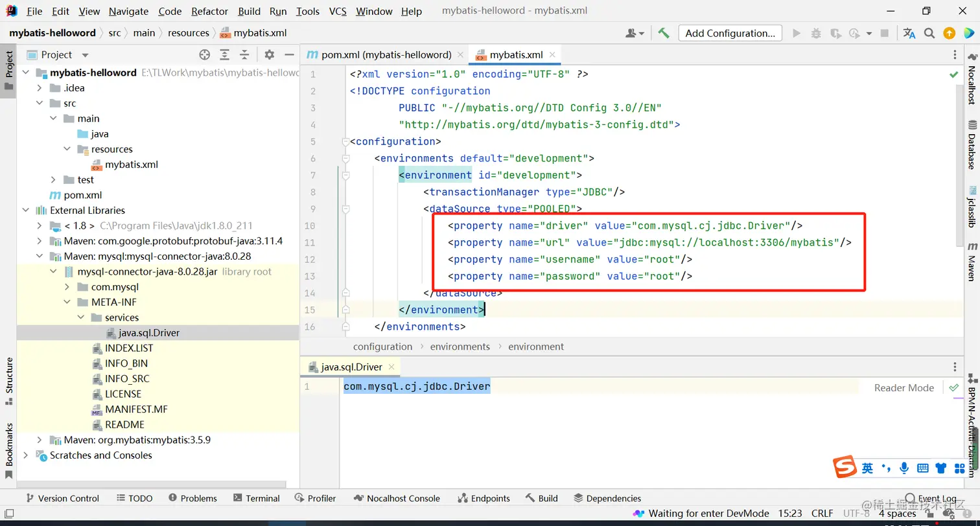The height and width of the screenshot is (526, 980).
Task: Click the Select Opened File target icon
Action: (x=205, y=55)
